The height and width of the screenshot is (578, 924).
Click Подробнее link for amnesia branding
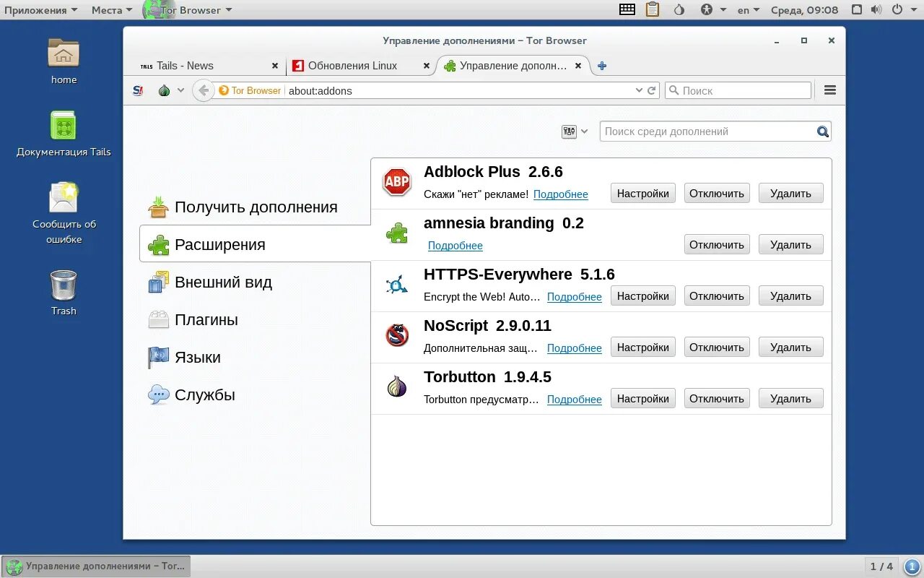point(456,246)
